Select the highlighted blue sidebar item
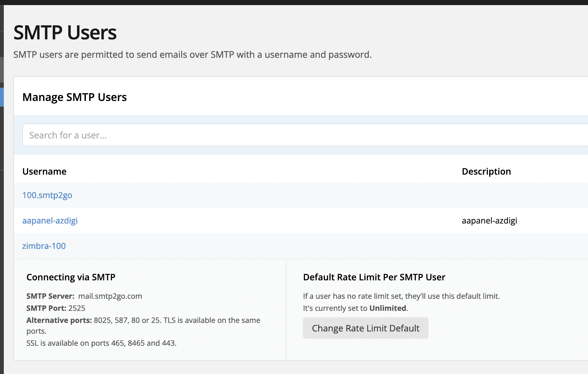 [2, 97]
